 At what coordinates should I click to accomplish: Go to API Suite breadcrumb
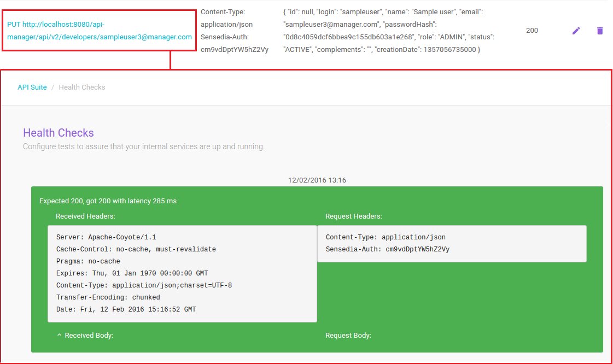(32, 87)
